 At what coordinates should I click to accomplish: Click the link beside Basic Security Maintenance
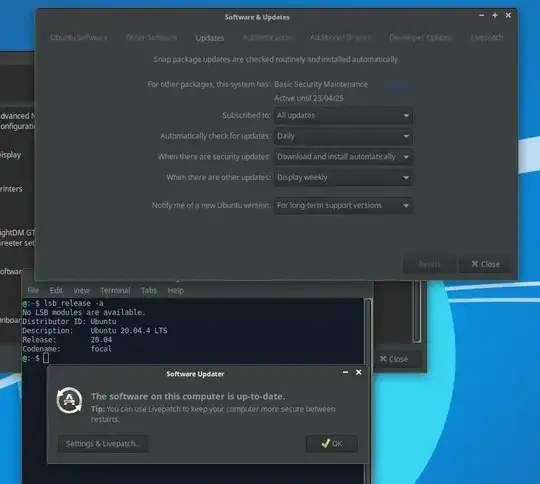click(397, 84)
